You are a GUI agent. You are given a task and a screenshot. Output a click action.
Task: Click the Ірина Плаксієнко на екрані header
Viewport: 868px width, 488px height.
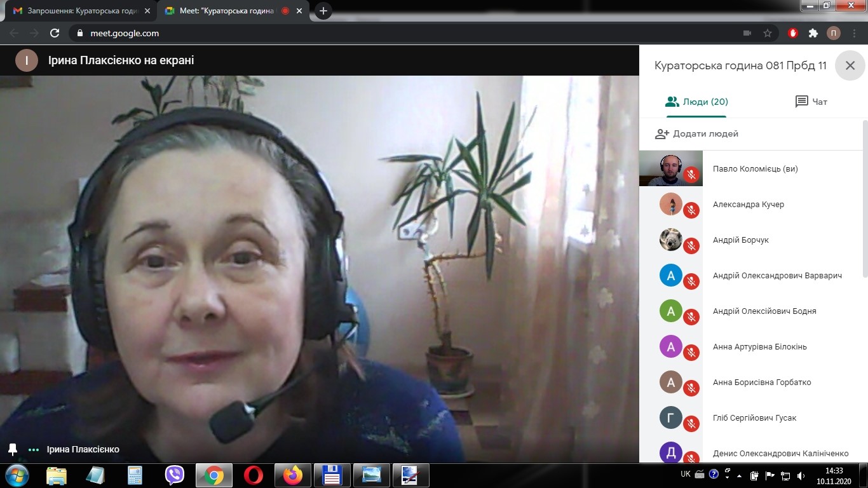point(121,60)
